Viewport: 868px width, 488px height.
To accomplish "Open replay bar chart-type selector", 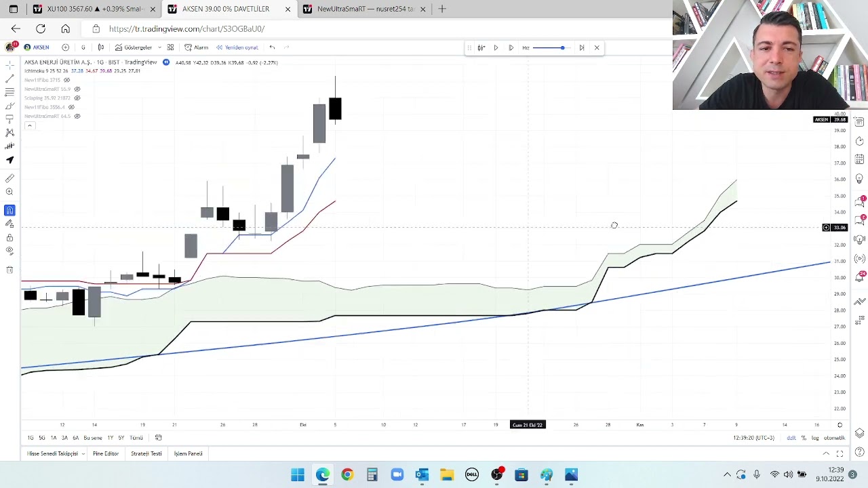I will (481, 47).
